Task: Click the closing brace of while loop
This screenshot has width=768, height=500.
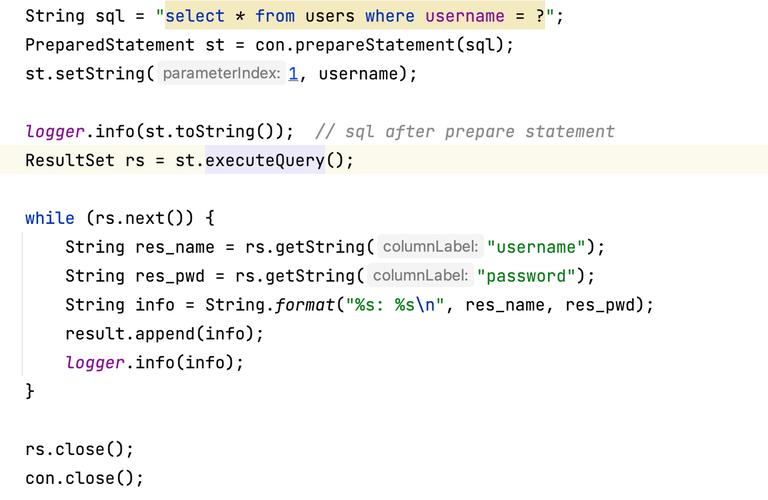Action: 30,391
